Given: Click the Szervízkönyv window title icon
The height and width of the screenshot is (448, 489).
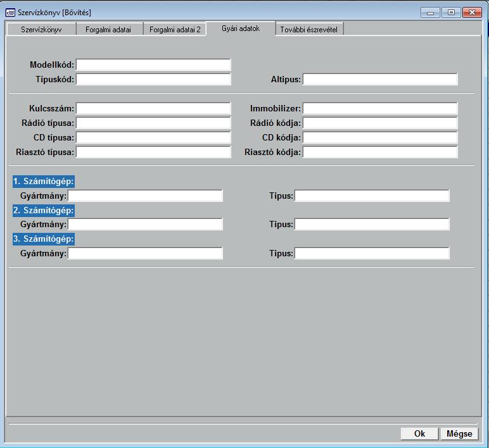Looking at the screenshot, I should [x=10, y=13].
